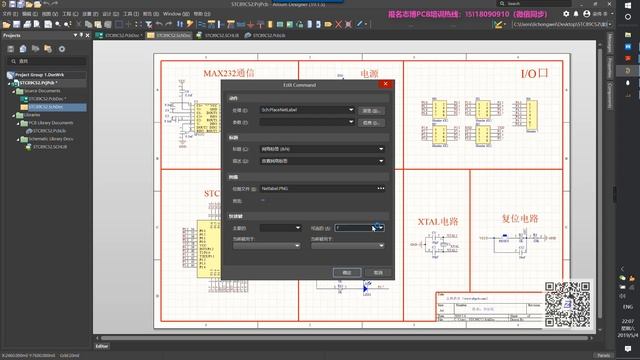Open the parameters dropdown in Edit Command
The height and width of the screenshot is (360, 640).
click(351, 122)
